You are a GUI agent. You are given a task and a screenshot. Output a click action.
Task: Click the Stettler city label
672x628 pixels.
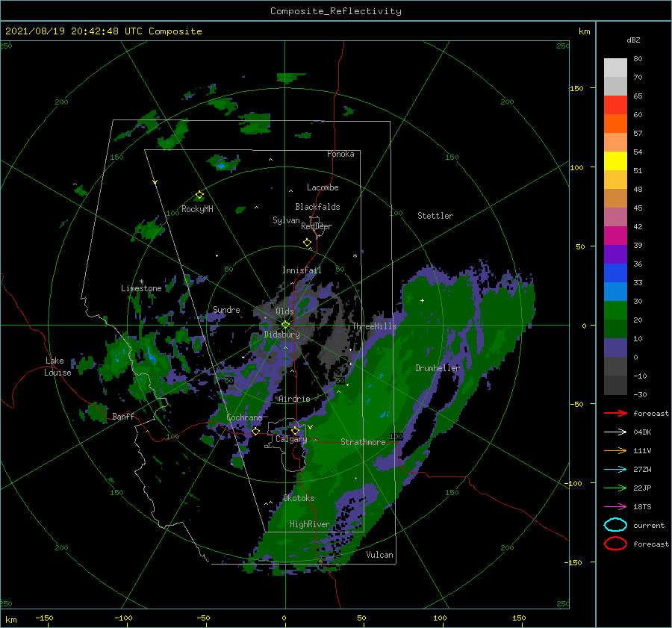[x=435, y=216]
